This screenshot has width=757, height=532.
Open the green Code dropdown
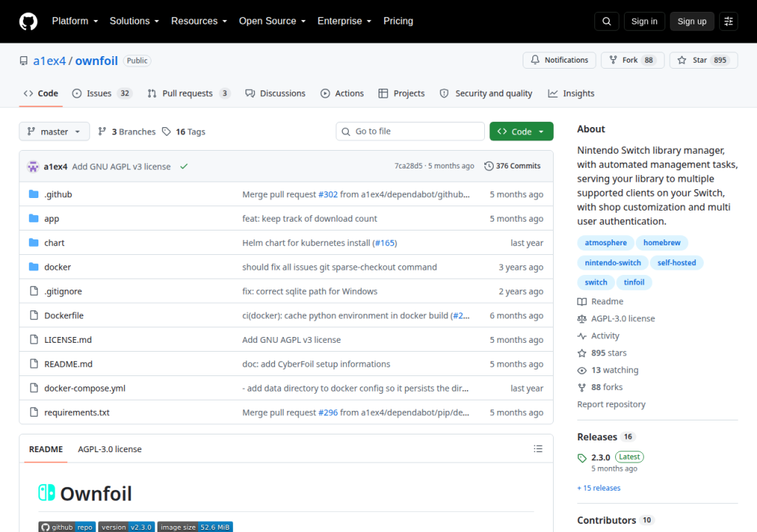(x=521, y=132)
